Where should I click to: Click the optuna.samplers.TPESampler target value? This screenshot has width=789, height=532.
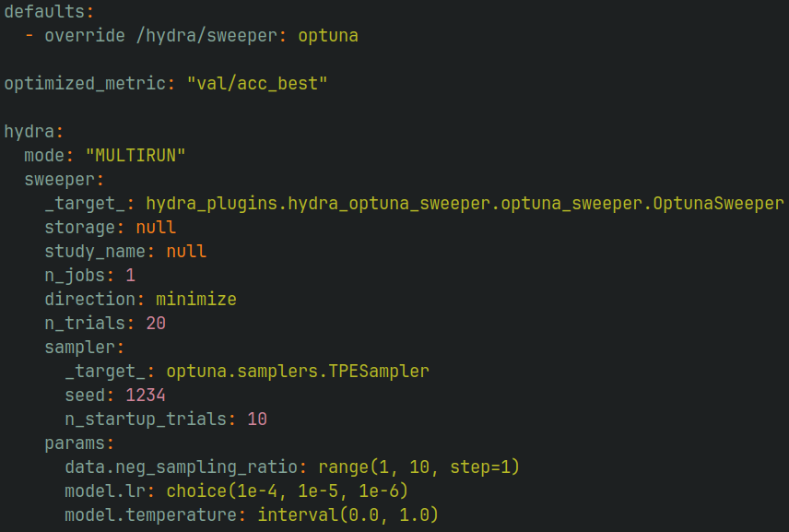click(x=298, y=372)
